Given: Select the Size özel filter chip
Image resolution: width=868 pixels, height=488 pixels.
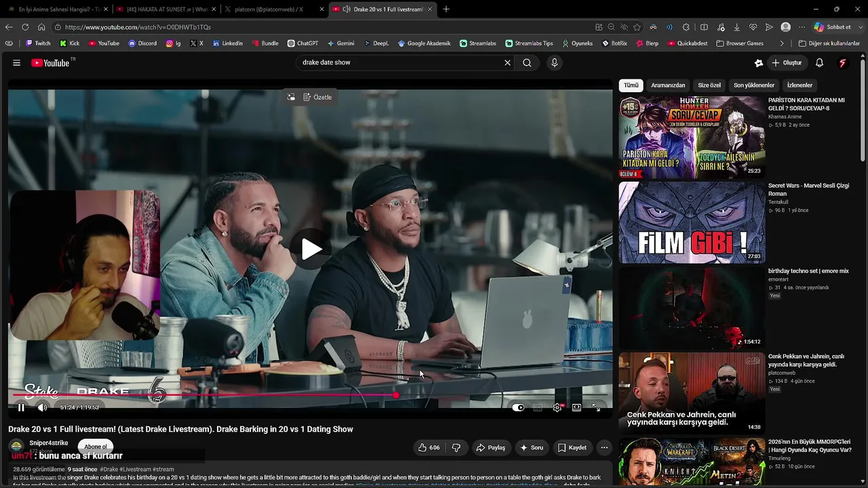Looking at the screenshot, I should click(709, 85).
